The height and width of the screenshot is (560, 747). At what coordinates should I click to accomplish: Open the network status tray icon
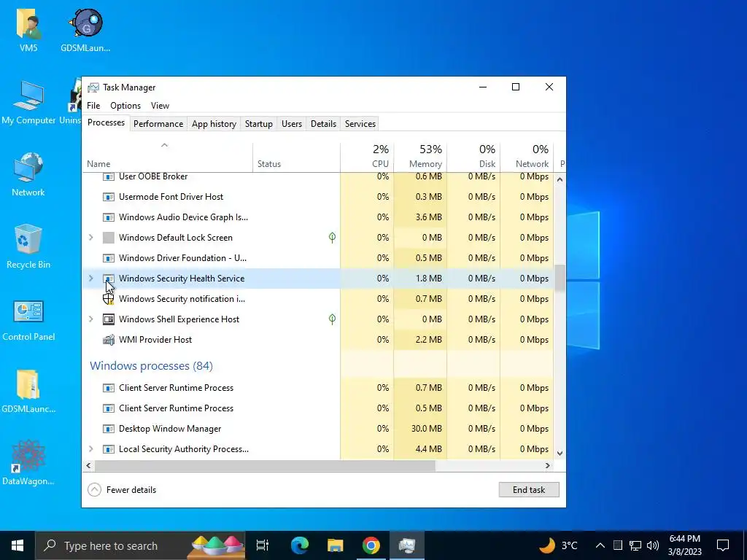pyautogui.click(x=635, y=545)
